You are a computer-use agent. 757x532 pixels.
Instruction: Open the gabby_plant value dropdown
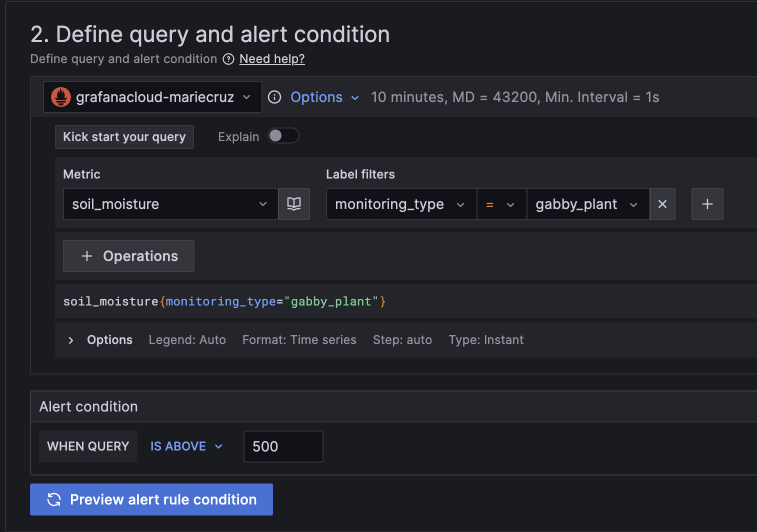633,204
